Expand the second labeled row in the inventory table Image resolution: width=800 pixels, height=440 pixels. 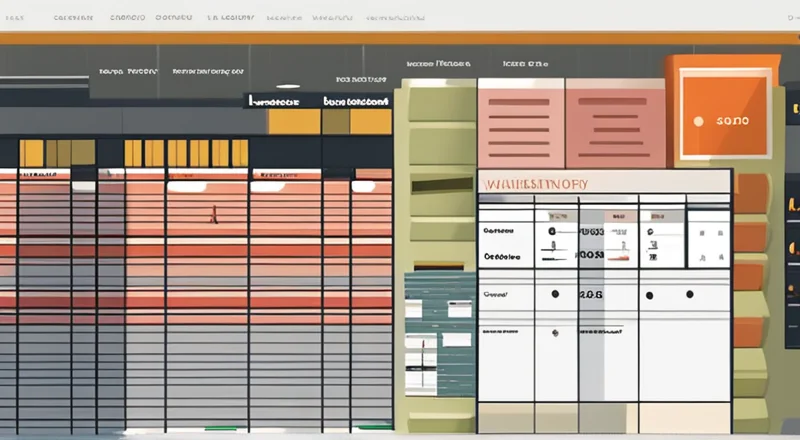501,256
